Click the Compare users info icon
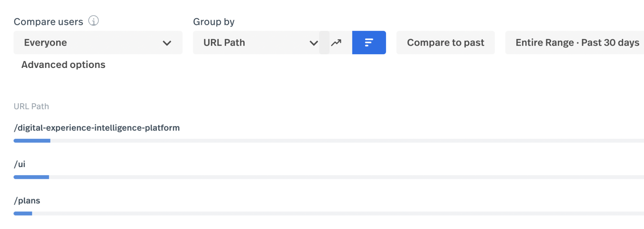The height and width of the screenshot is (229, 644). (93, 21)
